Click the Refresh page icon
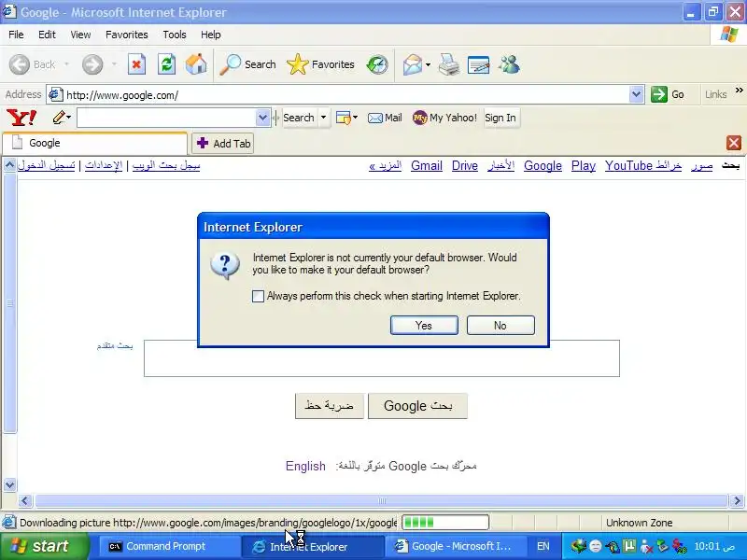Image resolution: width=747 pixels, height=560 pixels. (167, 64)
